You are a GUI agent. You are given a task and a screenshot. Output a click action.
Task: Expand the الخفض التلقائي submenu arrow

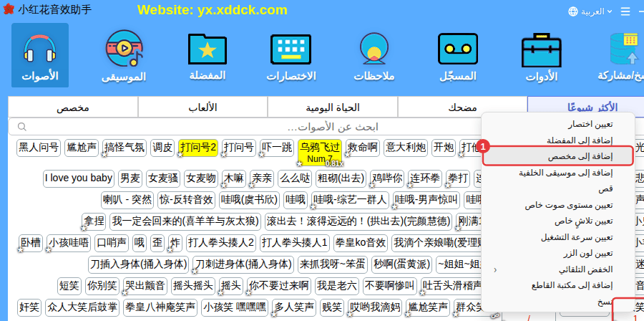click(x=495, y=270)
